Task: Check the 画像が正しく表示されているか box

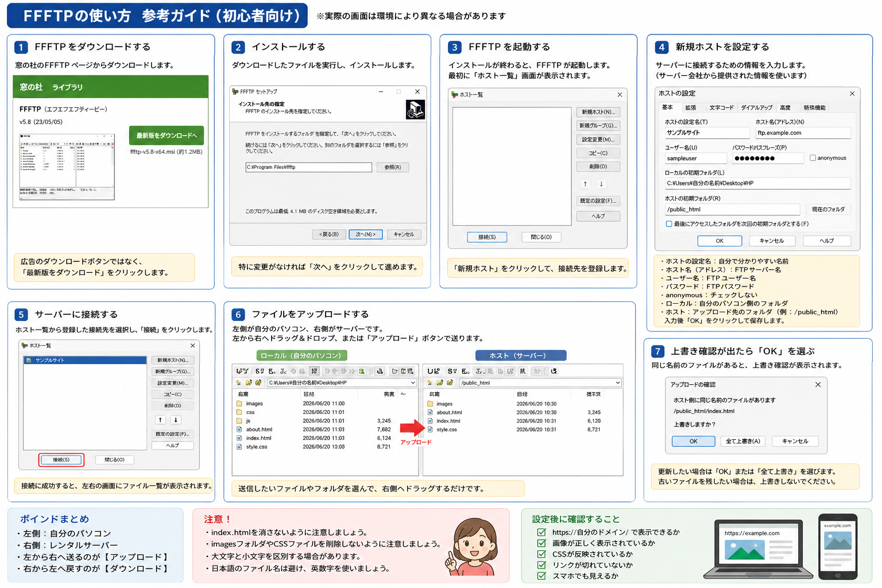Action: click(541, 543)
